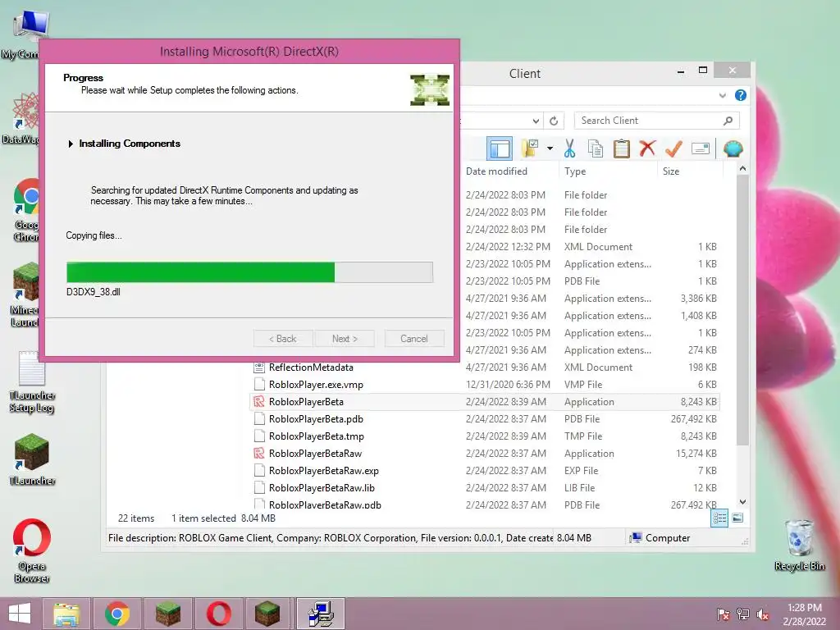Select RobloxPlayerBetaRaw.exp file

click(x=323, y=471)
